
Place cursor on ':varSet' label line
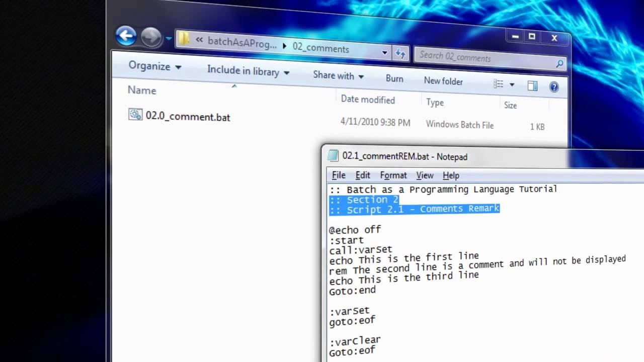pos(349,311)
